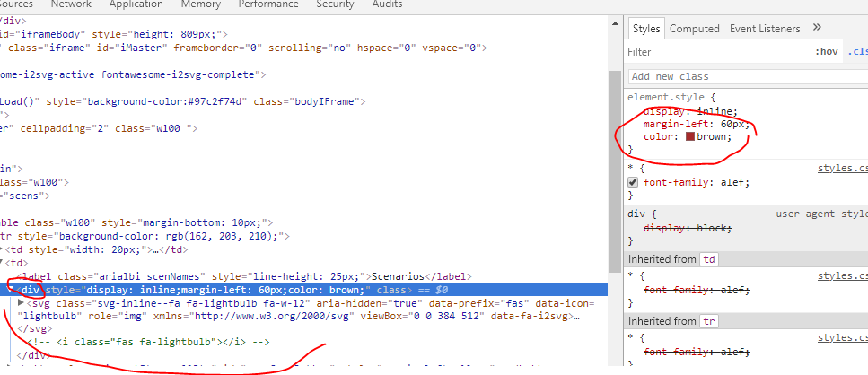Switch to the Computed tab
The width and height of the screenshot is (868, 375).
[694, 29]
